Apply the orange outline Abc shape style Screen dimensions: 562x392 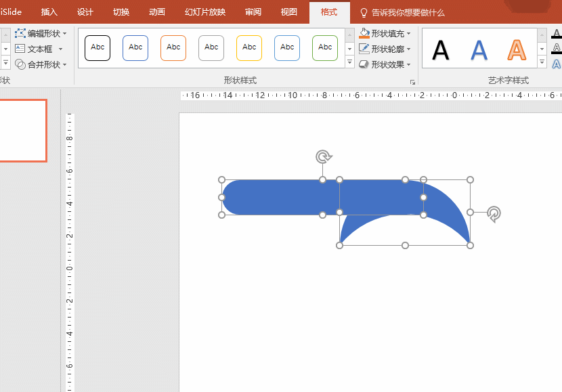coord(173,47)
